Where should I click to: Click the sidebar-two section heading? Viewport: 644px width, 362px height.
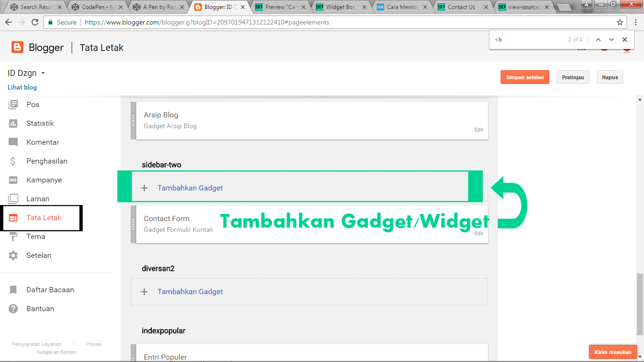[161, 165]
